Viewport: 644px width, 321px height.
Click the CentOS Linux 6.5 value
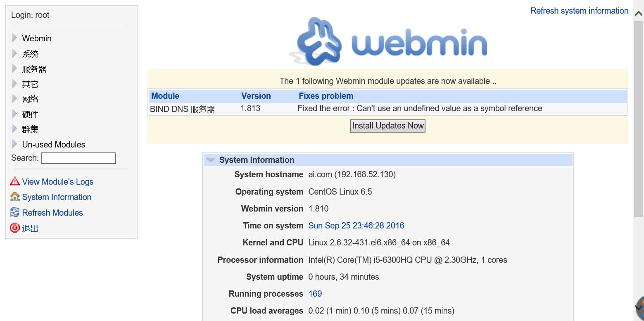point(340,192)
